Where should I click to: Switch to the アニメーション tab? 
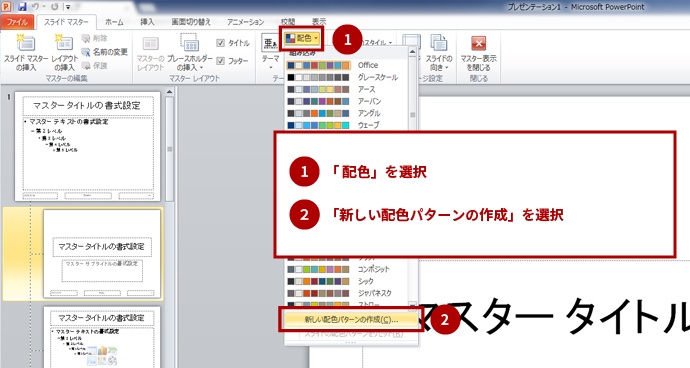tap(245, 22)
